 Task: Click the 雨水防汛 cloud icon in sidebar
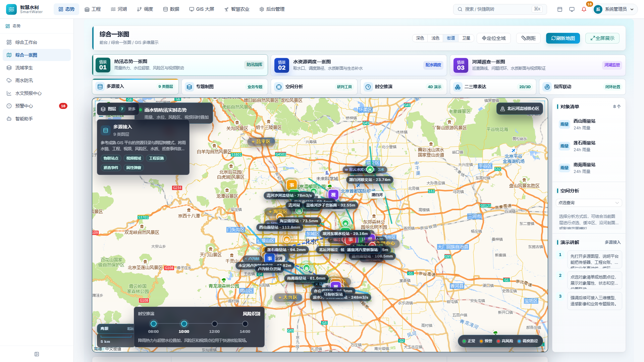[x=9, y=80]
